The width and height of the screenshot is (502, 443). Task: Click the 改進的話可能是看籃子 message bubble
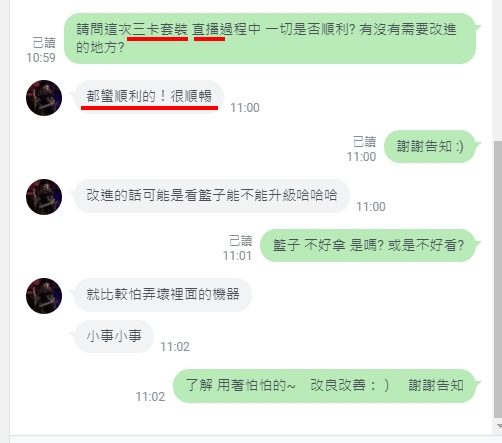tap(212, 196)
